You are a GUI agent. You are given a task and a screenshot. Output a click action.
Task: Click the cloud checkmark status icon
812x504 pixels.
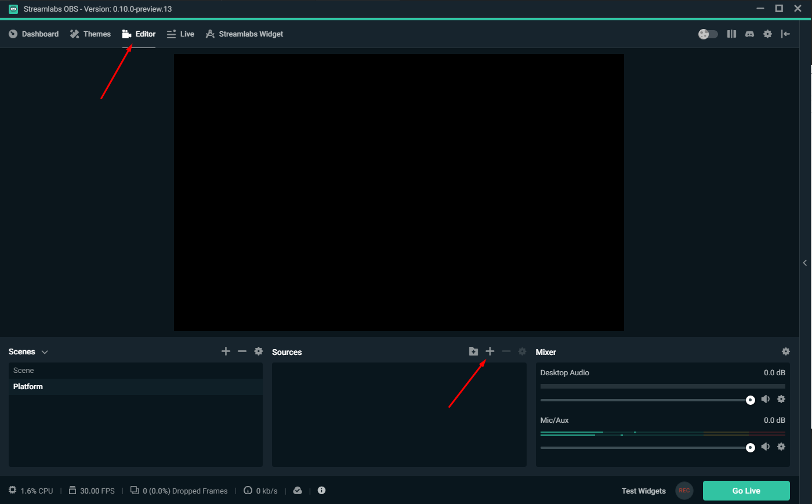click(298, 490)
